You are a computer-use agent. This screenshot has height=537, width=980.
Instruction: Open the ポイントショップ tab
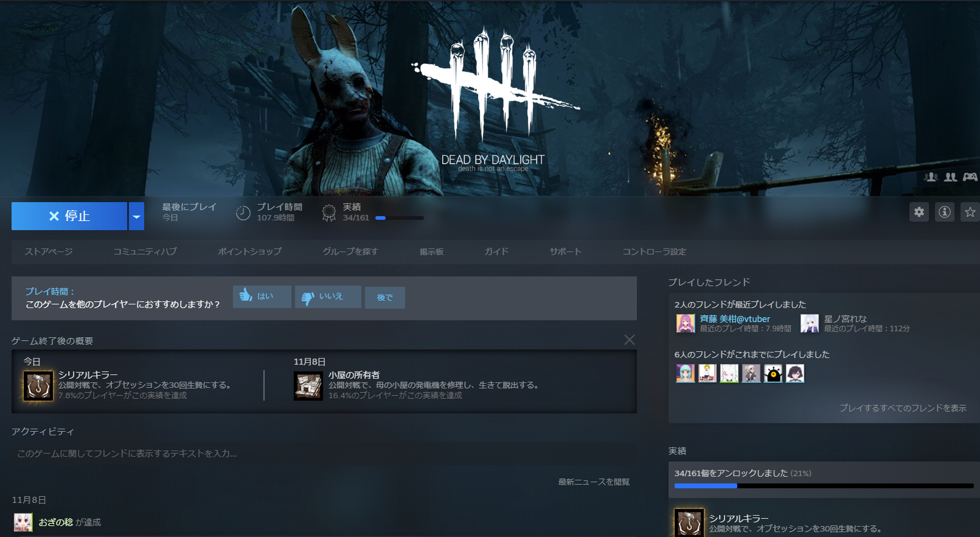250,251
